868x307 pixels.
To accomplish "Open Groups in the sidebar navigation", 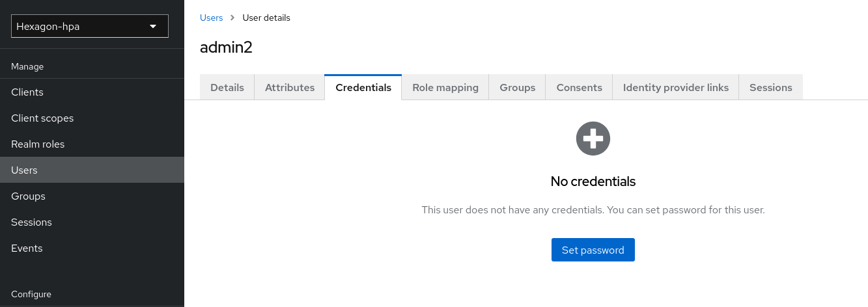I will coord(92,196).
